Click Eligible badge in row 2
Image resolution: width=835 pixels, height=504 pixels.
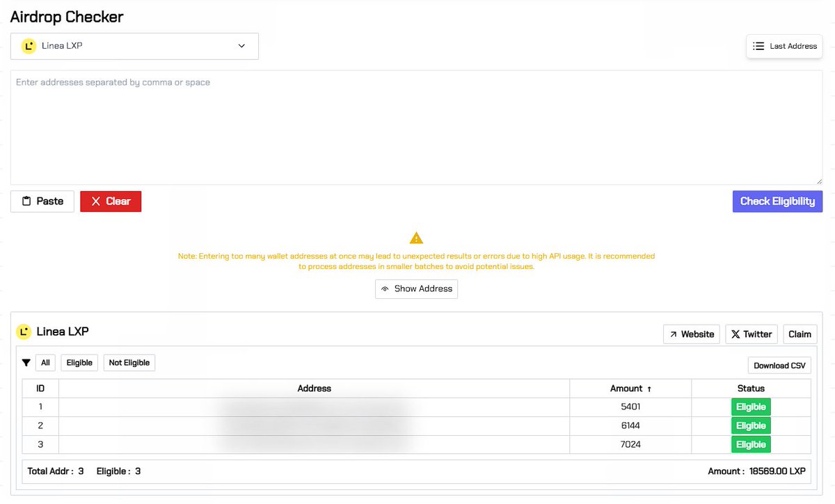tap(751, 425)
